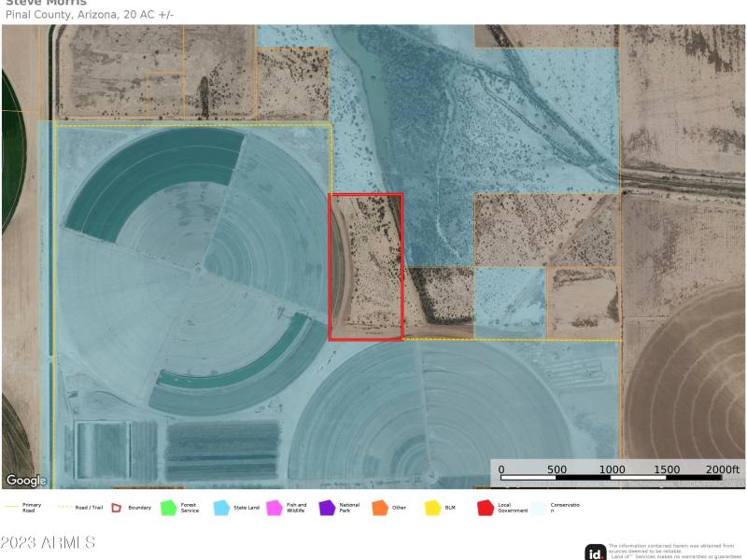This screenshot has width=747, height=560.
Task: Click the "Fish and Wildlife" legend label
Action: 296,508
